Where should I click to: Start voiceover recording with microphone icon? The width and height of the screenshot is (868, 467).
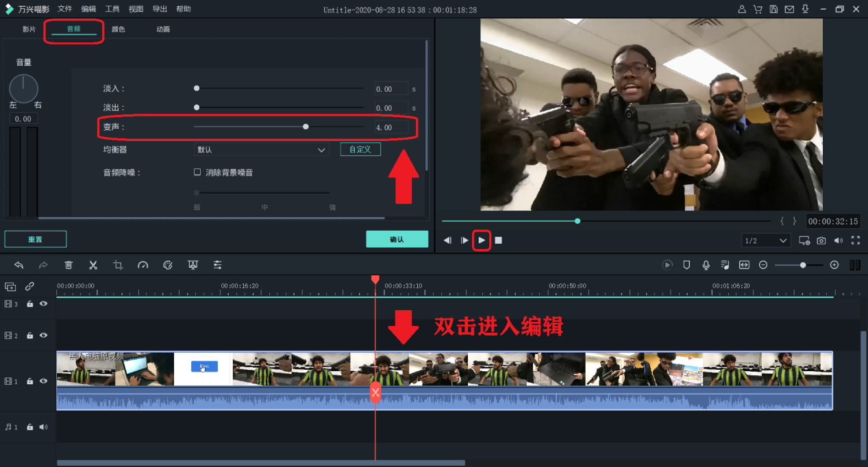click(706, 265)
